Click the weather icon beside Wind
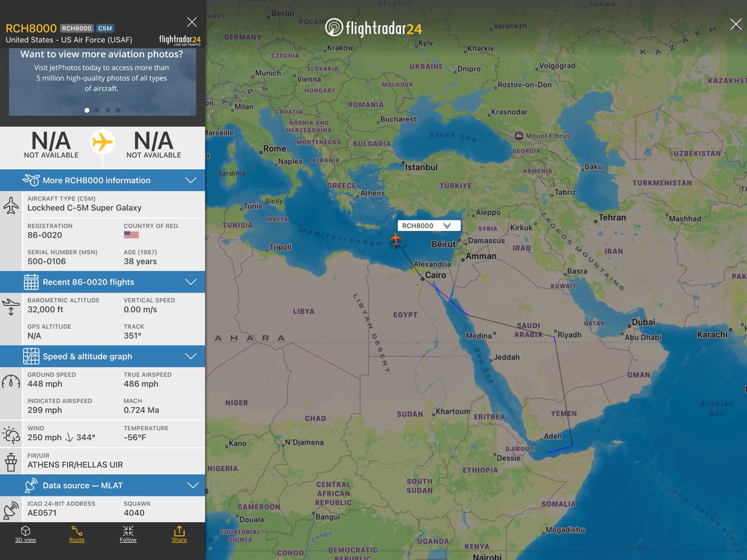 tap(11, 434)
